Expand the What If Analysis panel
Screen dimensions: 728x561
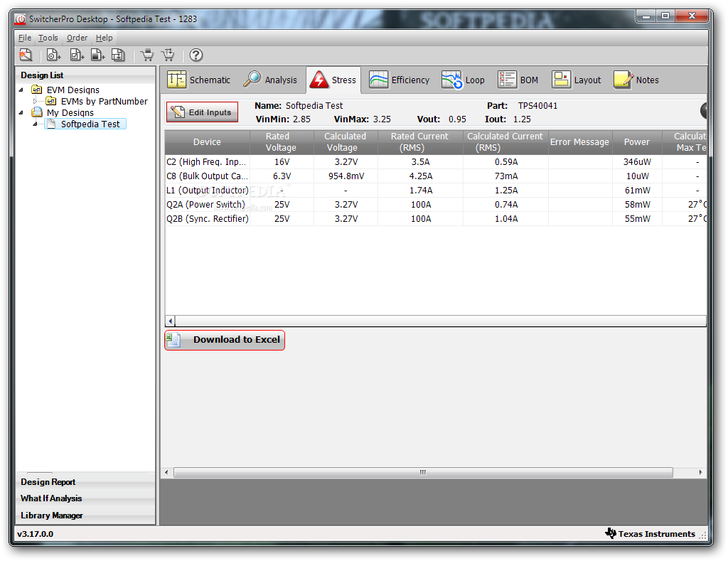(85, 498)
